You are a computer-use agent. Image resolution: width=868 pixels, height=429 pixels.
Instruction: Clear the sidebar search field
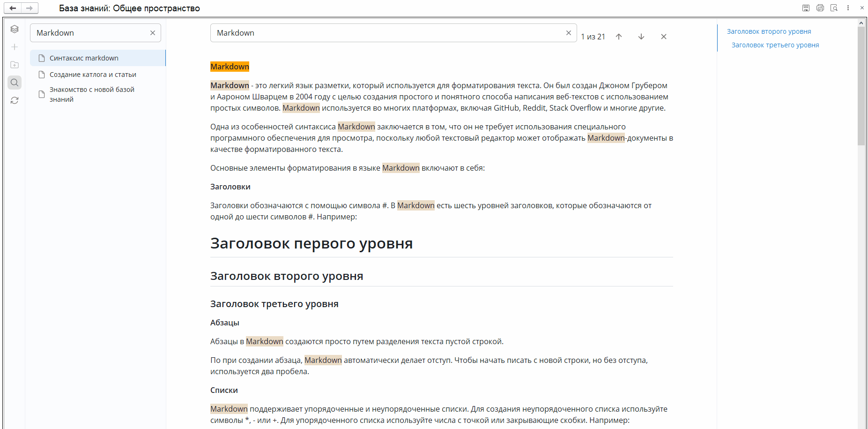pos(153,33)
